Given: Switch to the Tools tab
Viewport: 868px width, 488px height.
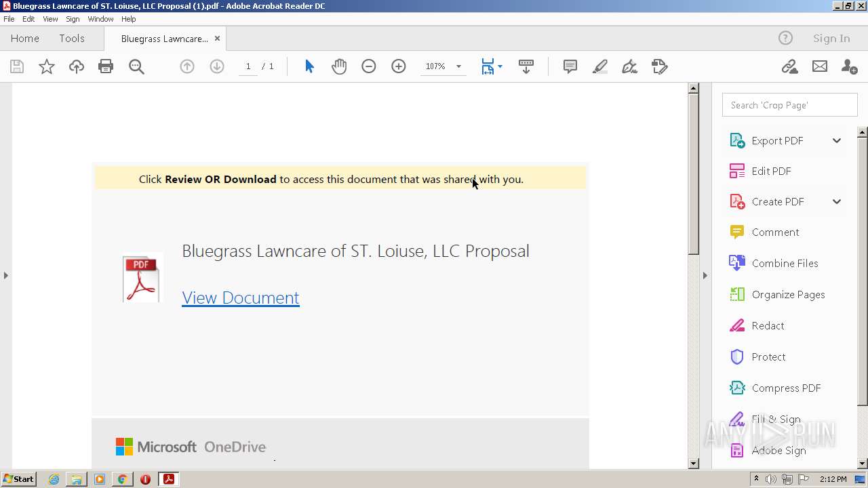Looking at the screenshot, I should (72, 38).
